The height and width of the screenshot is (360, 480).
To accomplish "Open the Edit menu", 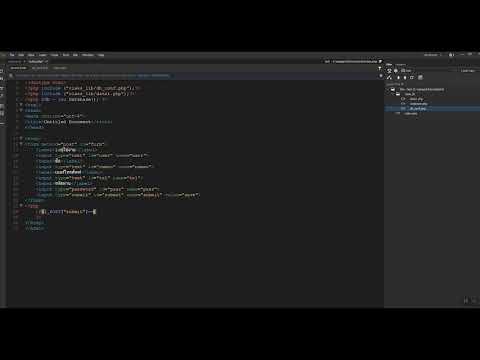I will [x=21, y=55].
